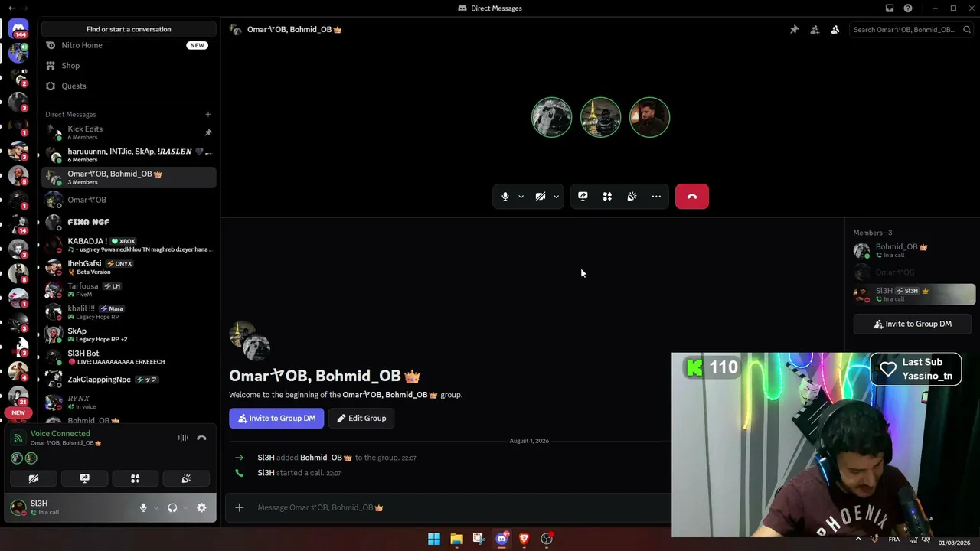The image size is (980, 551).
Task: Turn on camera in the voice panel
Action: 34,479
